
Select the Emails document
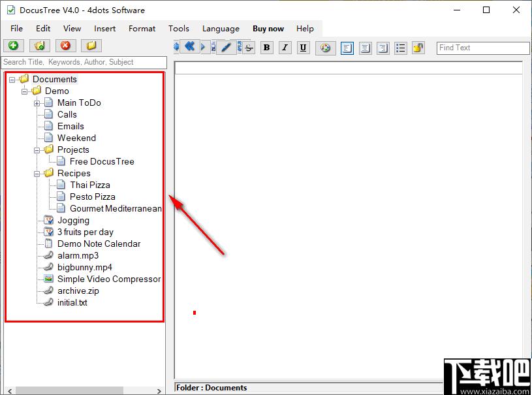point(70,126)
